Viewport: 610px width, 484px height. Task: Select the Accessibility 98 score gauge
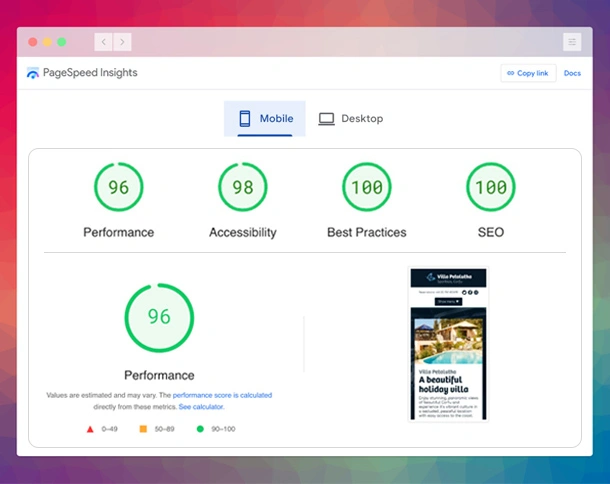click(x=243, y=188)
